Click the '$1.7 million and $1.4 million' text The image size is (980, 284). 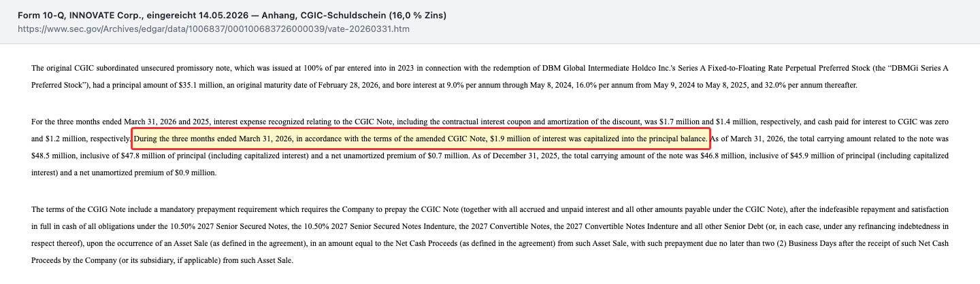(703, 121)
